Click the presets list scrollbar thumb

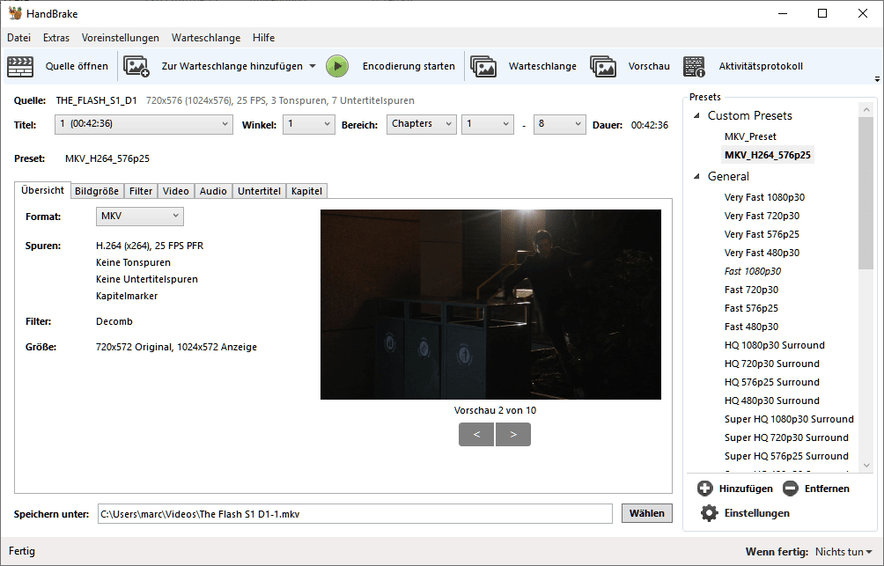point(866,193)
